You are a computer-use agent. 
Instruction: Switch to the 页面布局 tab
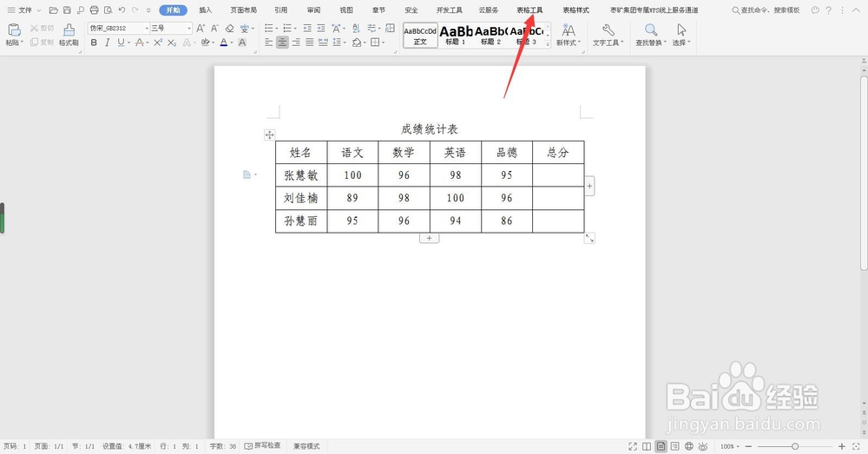[x=244, y=10]
